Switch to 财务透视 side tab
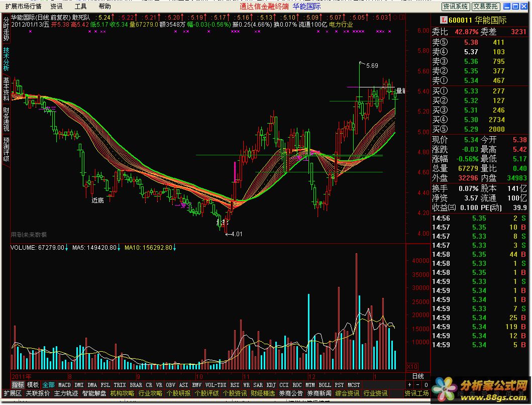532x405 pixels. tap(6, 119)
